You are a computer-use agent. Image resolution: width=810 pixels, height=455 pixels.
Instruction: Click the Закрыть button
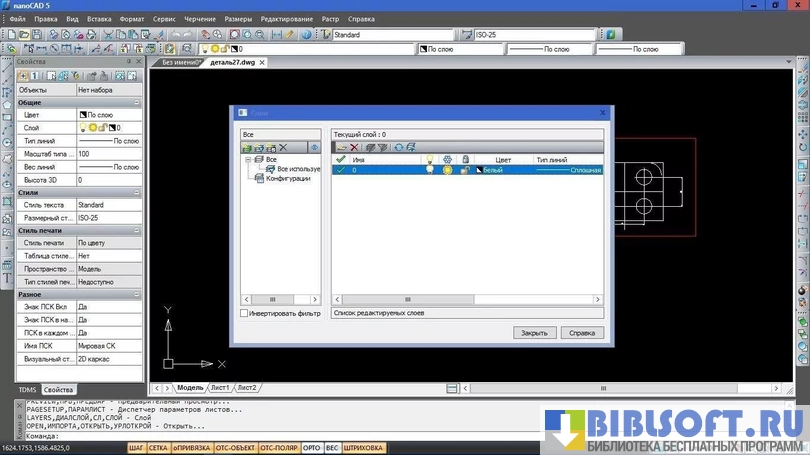click(x=534, y=333)
